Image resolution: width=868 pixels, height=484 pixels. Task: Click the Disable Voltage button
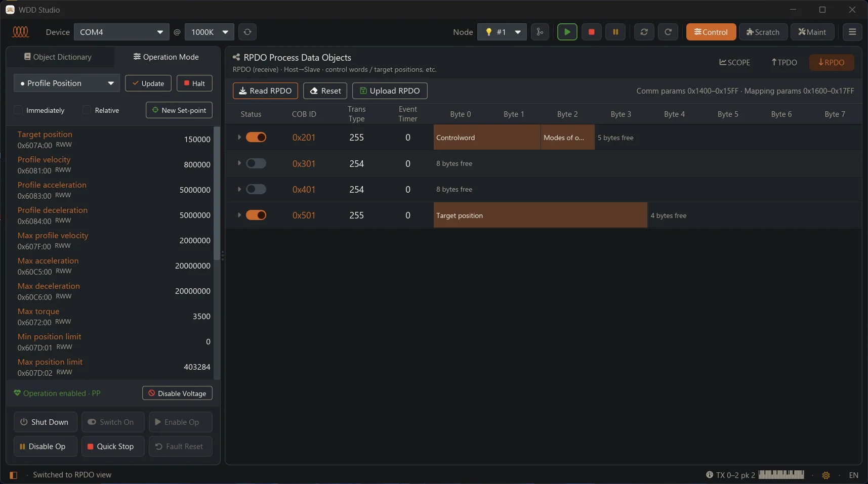[x=177, y=393]
